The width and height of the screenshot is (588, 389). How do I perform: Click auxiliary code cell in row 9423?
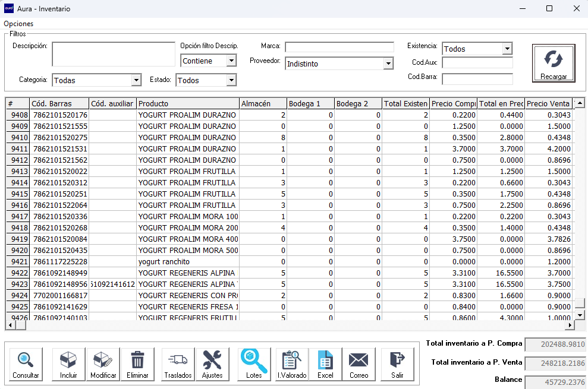113,284
